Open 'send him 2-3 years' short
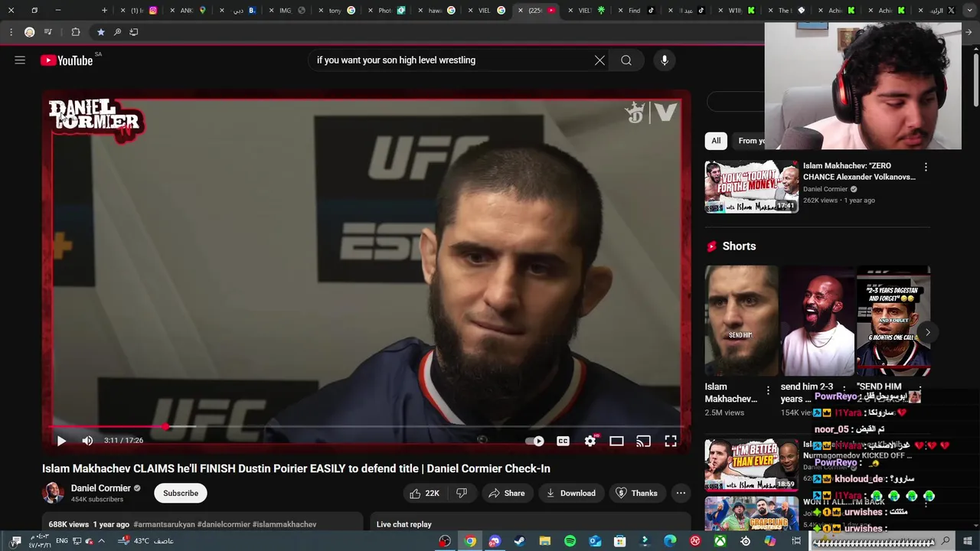980x551 pixels. pos(818,321)
